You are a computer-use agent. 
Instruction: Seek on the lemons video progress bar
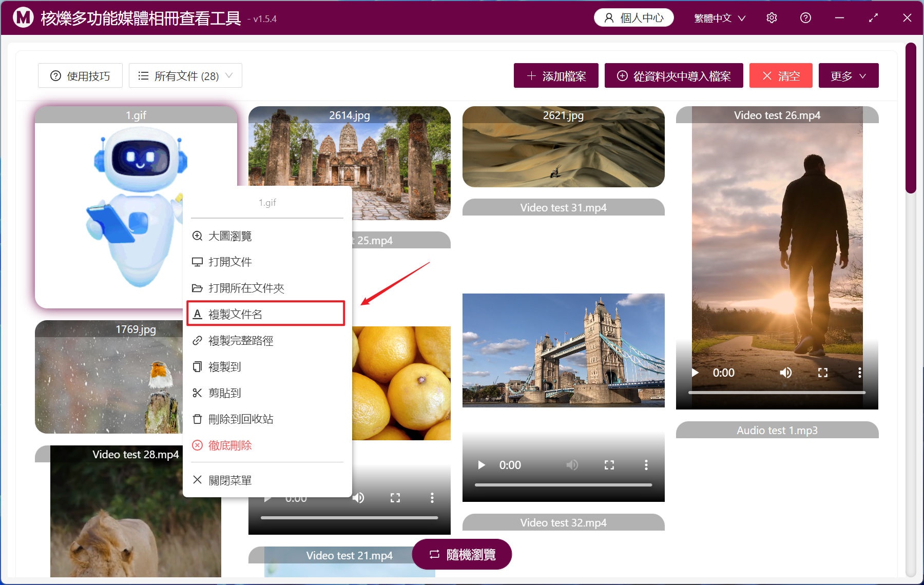[349, 518]
